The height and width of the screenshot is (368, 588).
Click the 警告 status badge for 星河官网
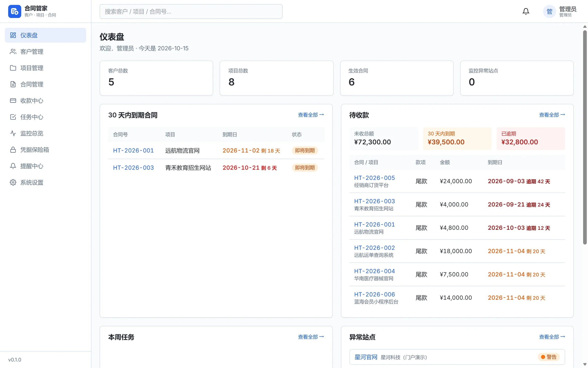(x=549, y=357)
